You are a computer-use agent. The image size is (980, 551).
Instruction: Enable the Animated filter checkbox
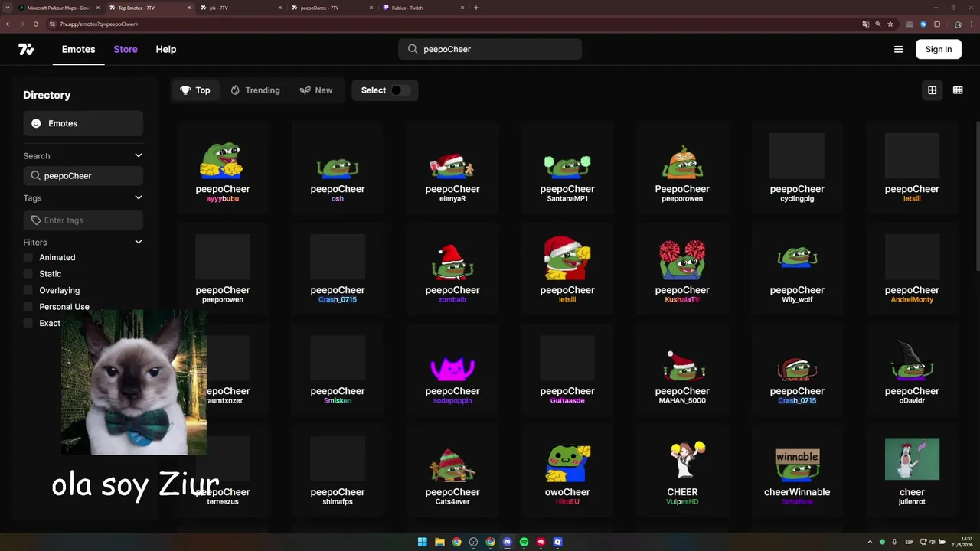pyautogui.click(x=28, y=258)
